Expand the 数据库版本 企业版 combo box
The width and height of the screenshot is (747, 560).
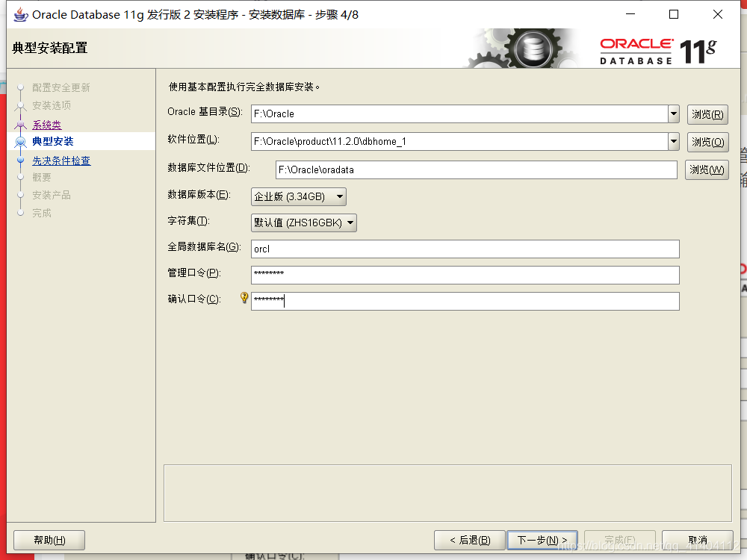click(x=299, y=196)
